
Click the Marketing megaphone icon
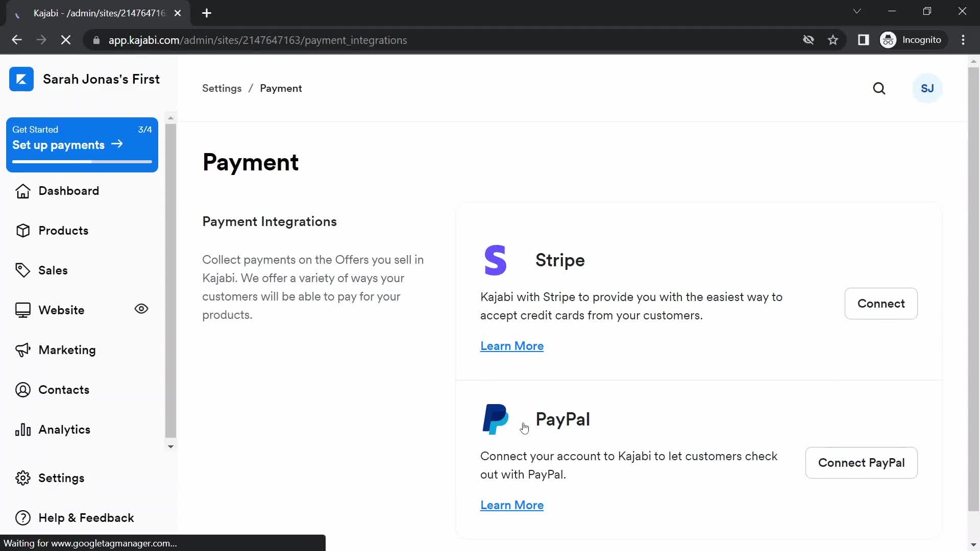pos(23,350)
